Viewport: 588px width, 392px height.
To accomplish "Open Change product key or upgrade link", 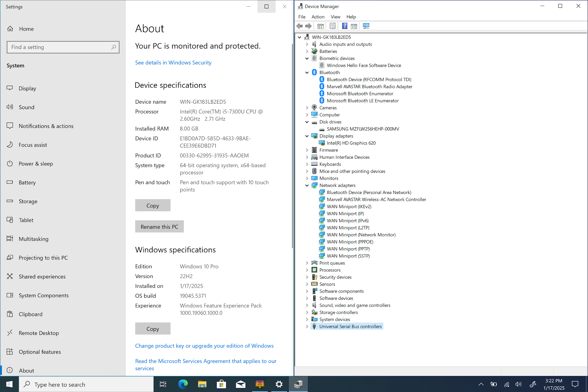I will [204, 346].
